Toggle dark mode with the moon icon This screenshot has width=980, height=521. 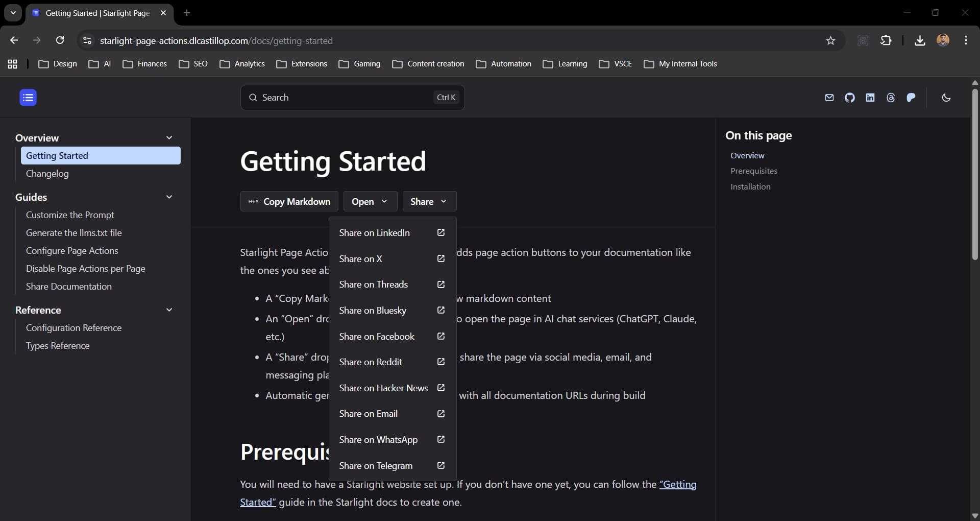click(x=946, y=98)
